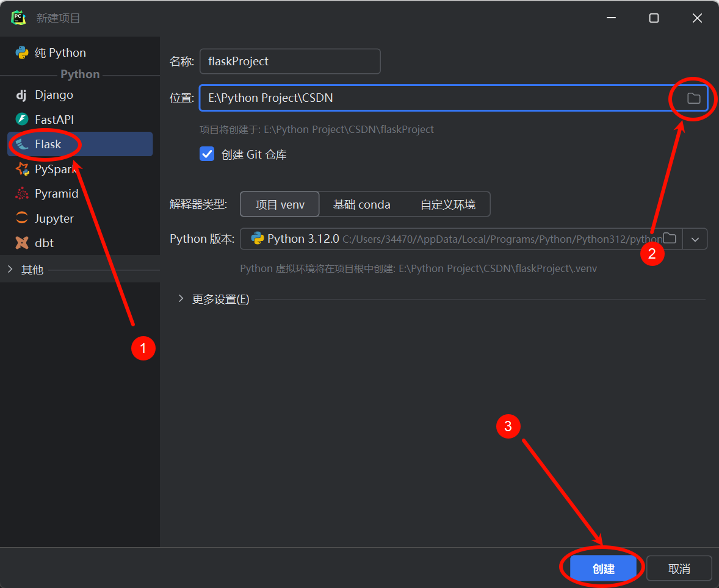This screenshot has height=588, width=719.
Task: Select dbt in project type list
Action: (x=80, y=243)
